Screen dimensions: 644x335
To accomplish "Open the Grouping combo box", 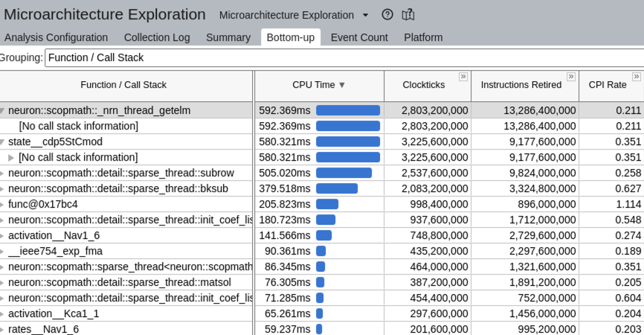I will (342, 57).
